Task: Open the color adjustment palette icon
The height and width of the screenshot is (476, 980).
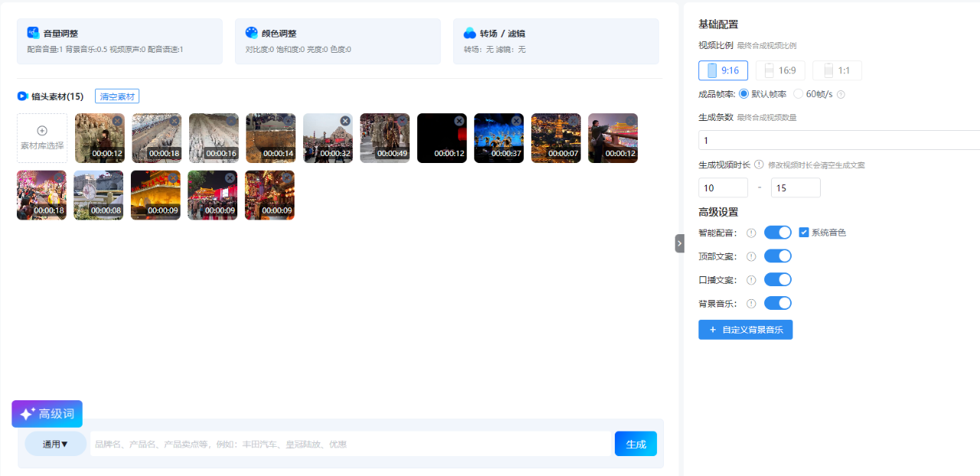Action: point(251,33)
